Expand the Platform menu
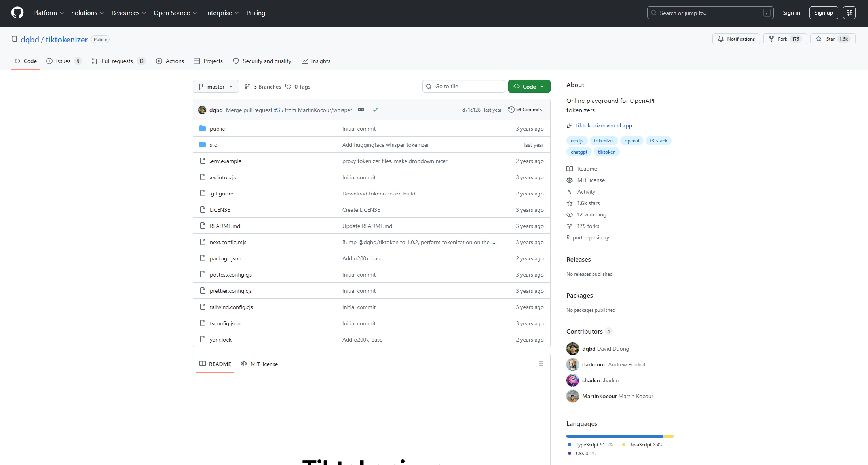The image size is (868, 465). (x=48, y=13)
